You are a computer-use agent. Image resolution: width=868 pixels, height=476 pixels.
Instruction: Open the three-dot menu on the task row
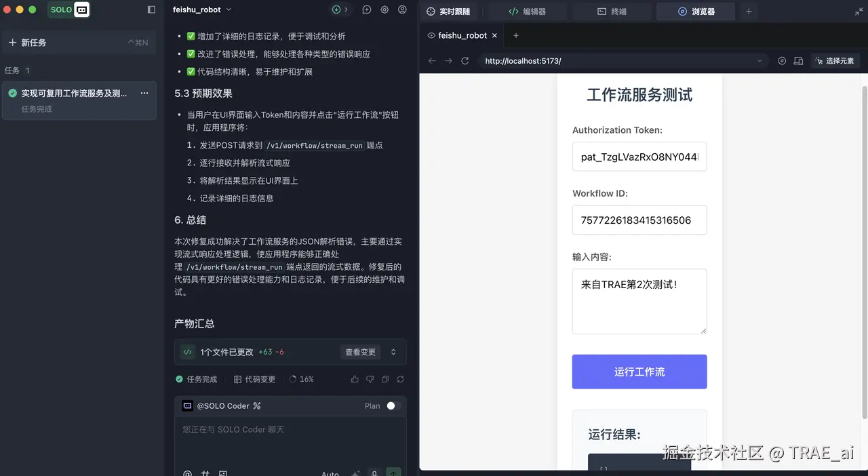[x=144, y=94]
